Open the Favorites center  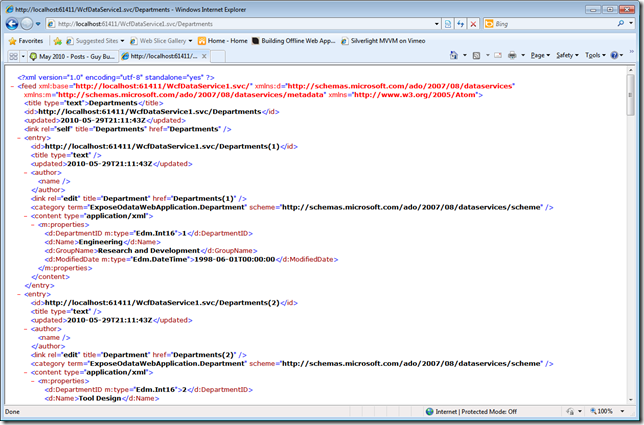[26, 41]
